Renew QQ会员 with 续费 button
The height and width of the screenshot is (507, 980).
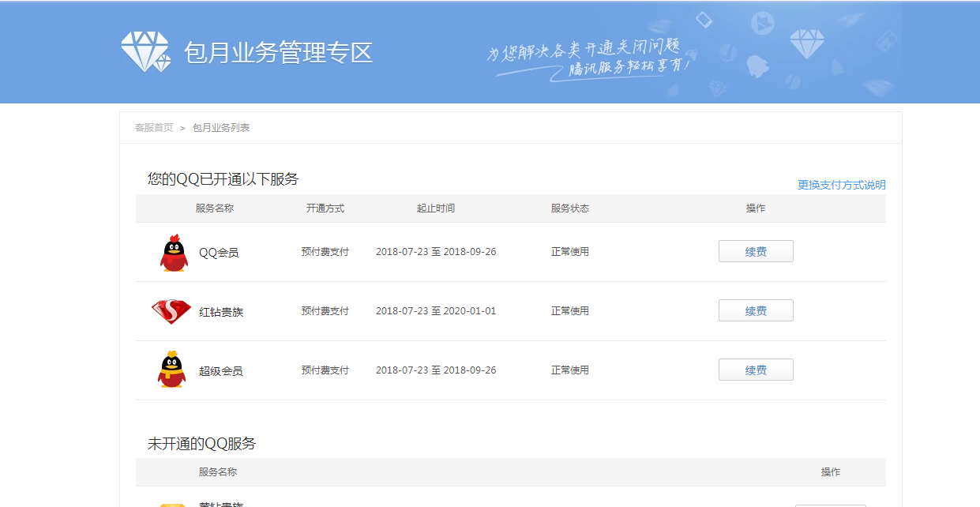[x=756, y=252]
